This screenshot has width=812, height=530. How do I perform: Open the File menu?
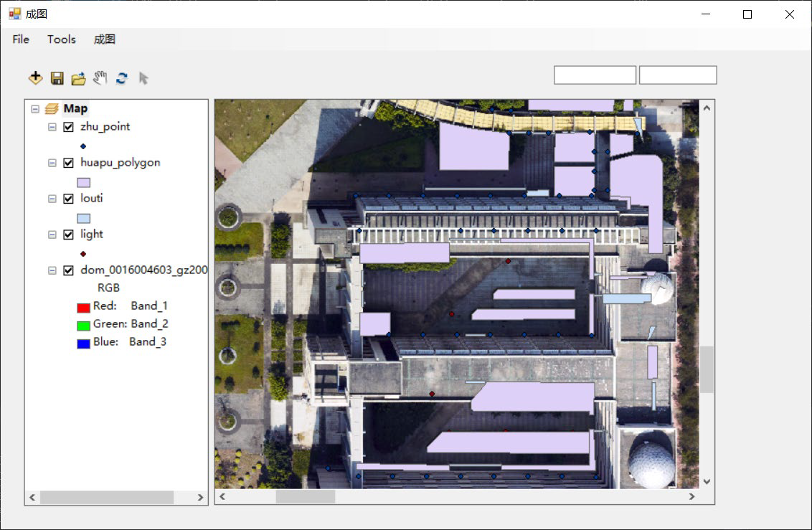coord(21,39)
